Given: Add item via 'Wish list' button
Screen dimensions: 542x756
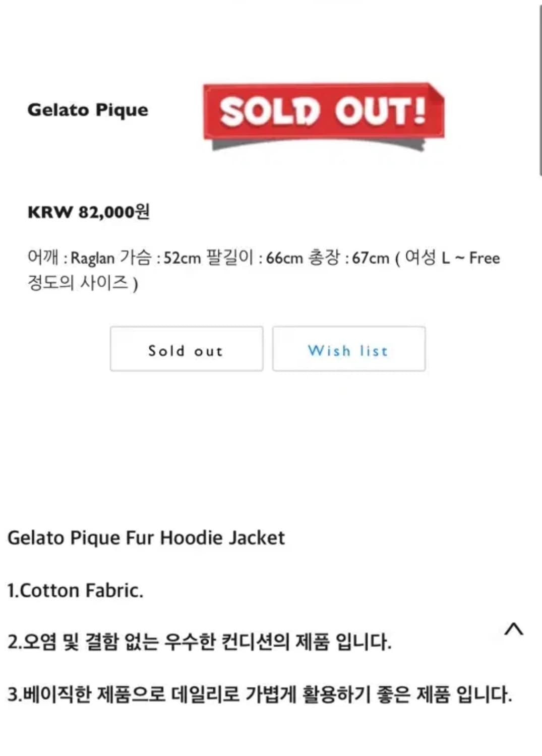Looking at the screenshot, I should click(x=348, y=349).
